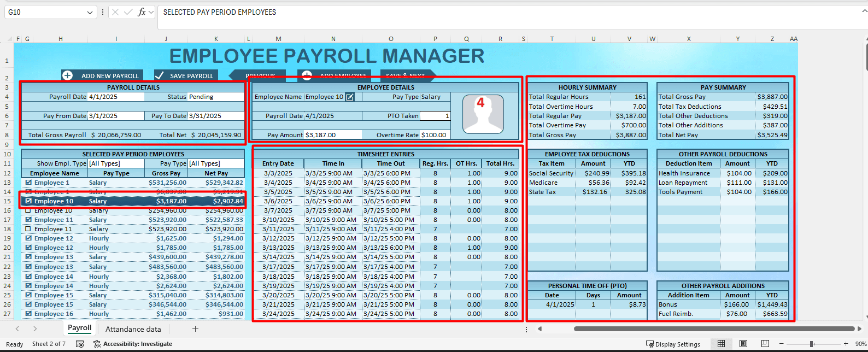Toggle checkbox for selected Employee 10 $3,187.00 row
The width and height of the screenshot is (868, 352).
pos(28,201)
